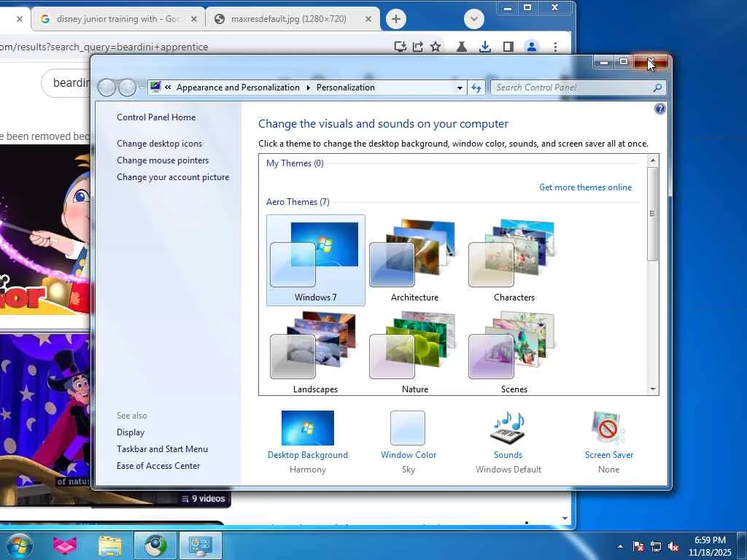
Task: Select the Architecture theme
Action: click(x=414, y=260)
